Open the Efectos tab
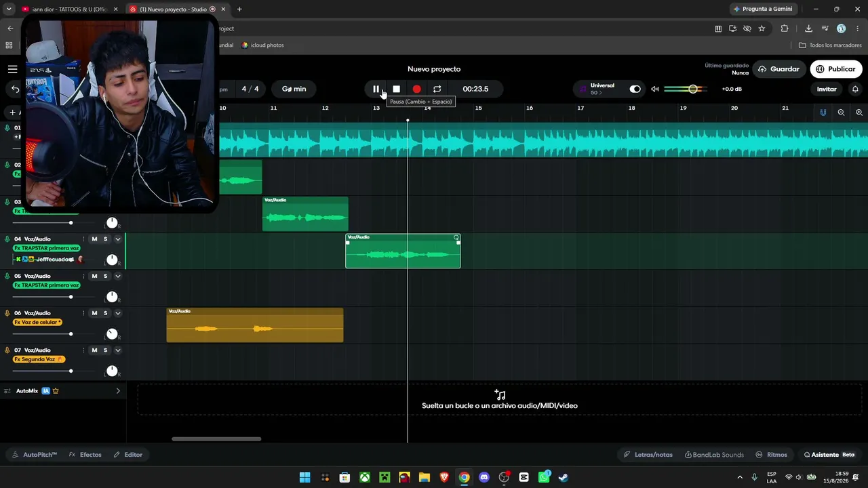The image size is (868, 488). click(85, 455)
